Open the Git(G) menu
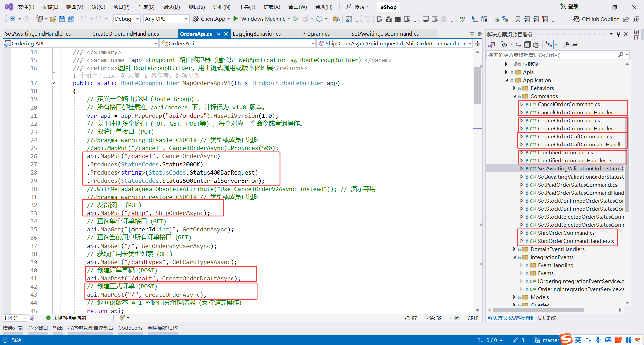This screenshot has width=644, height=345. pyautogui.click(x=98, y=7)
